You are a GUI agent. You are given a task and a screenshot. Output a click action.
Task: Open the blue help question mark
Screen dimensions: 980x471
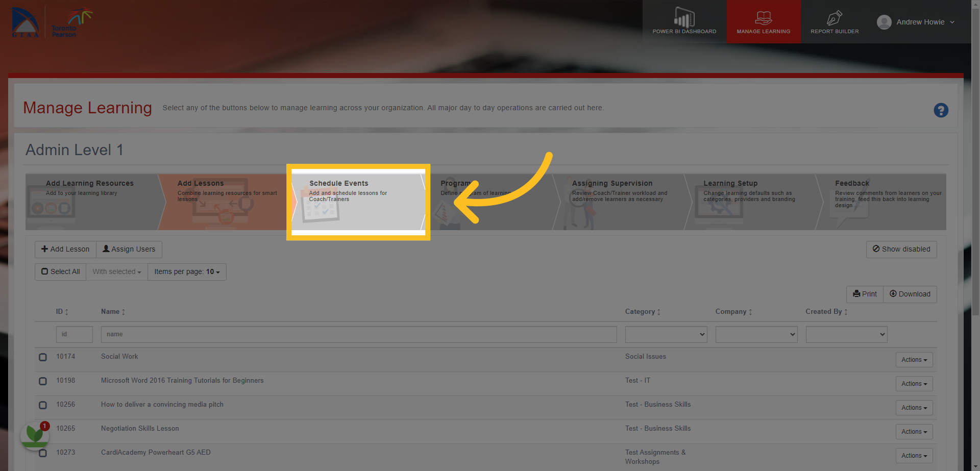[941, 110]
